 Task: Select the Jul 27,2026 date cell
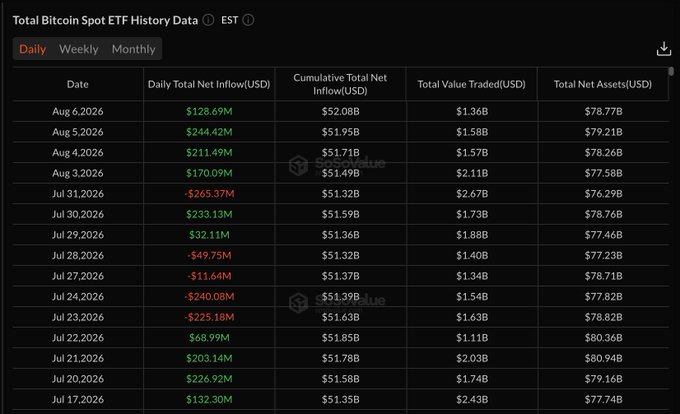point(78,276)
